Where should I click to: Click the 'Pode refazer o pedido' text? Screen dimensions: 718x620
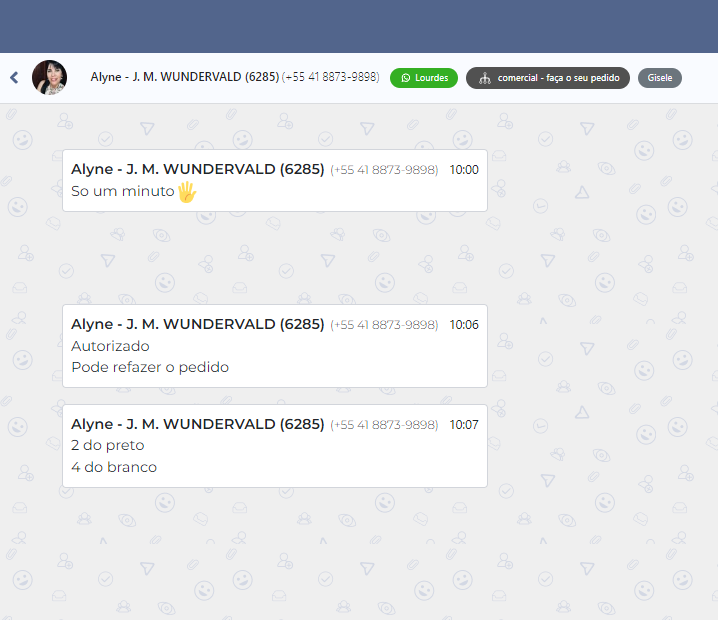point(150,367)
